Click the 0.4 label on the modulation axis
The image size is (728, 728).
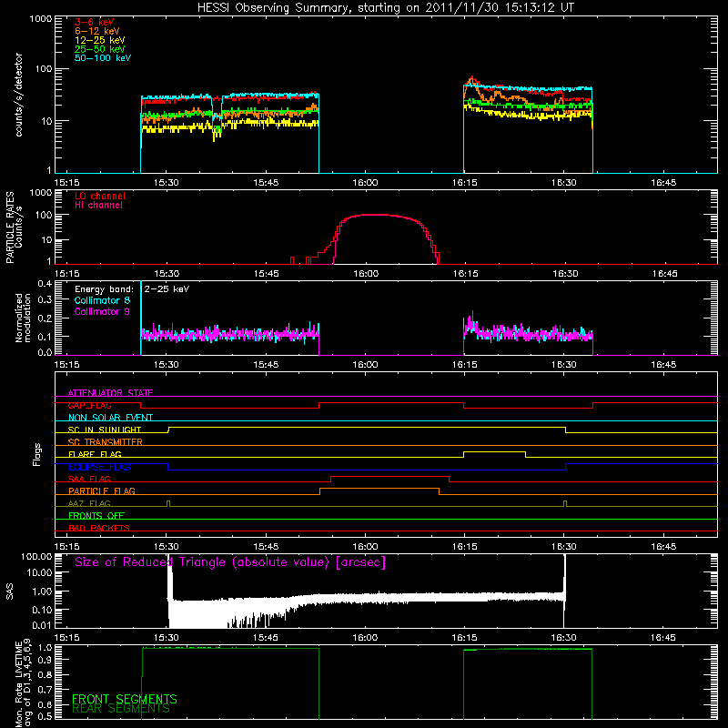pyautogui.click(x=45, y=284)
